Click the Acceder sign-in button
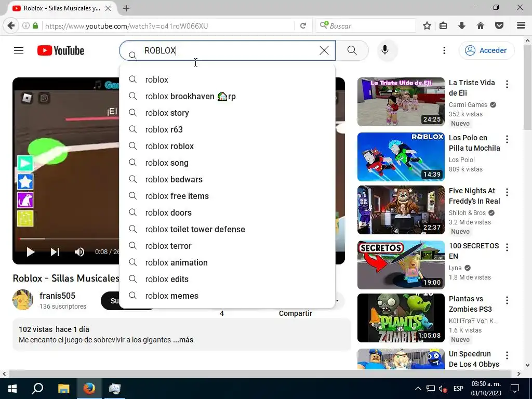Viewport: 532px width, 399px height. coord(486,50)
